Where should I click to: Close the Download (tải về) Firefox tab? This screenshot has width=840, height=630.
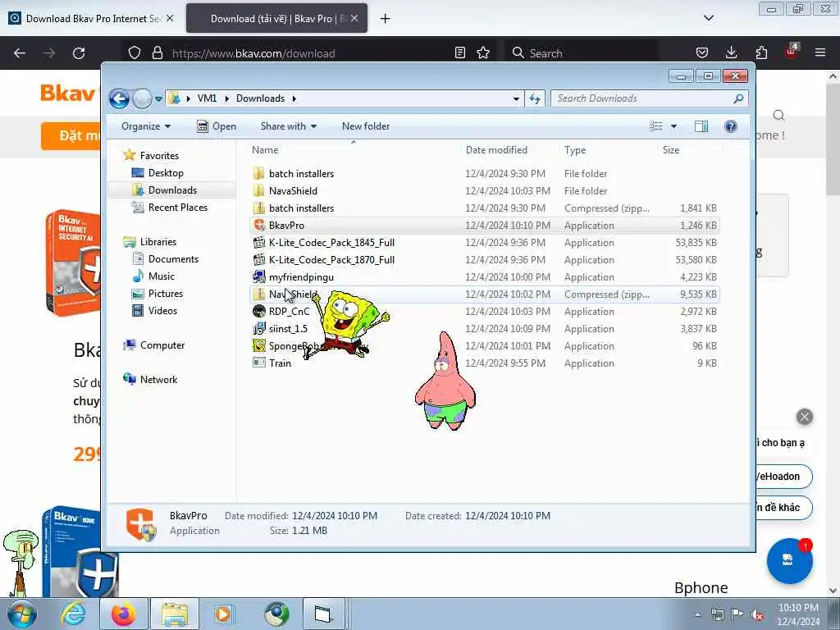[x=354, y=18]
